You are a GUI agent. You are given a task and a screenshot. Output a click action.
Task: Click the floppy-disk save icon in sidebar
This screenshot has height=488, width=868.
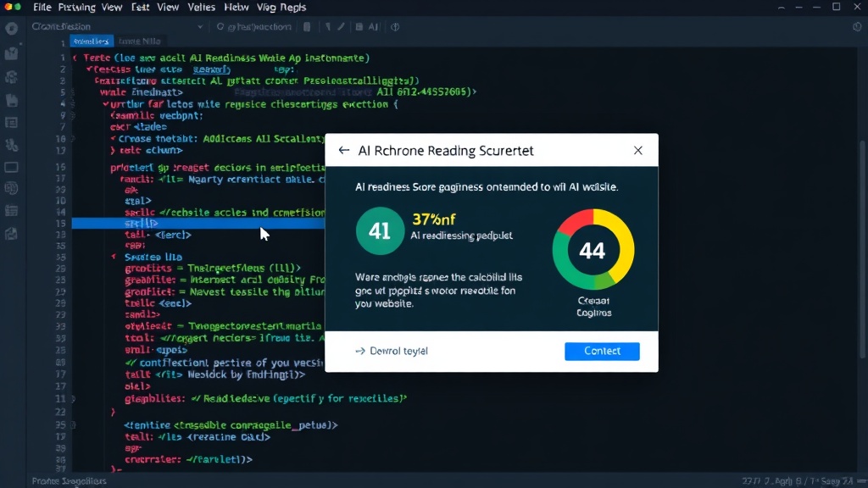[11, 100]
